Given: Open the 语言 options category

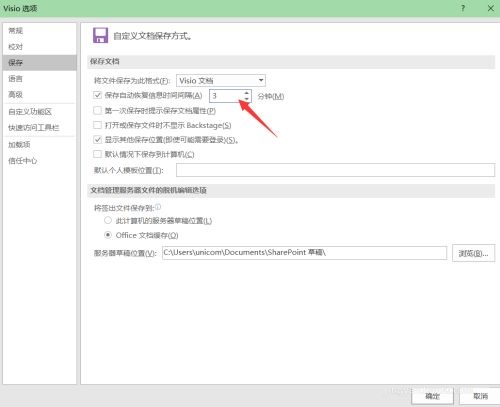Looking at the screenshot, I should [x=39, y=79].
